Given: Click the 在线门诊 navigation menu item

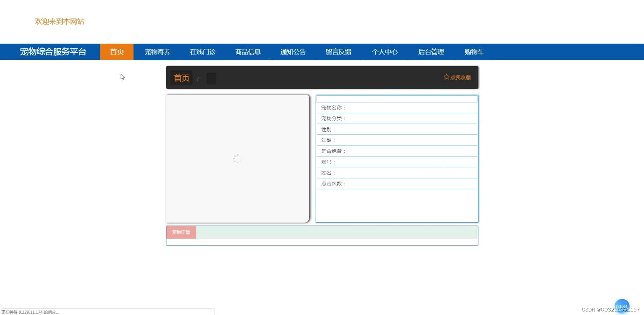Looking at the screenshot, I should (203, 51).
